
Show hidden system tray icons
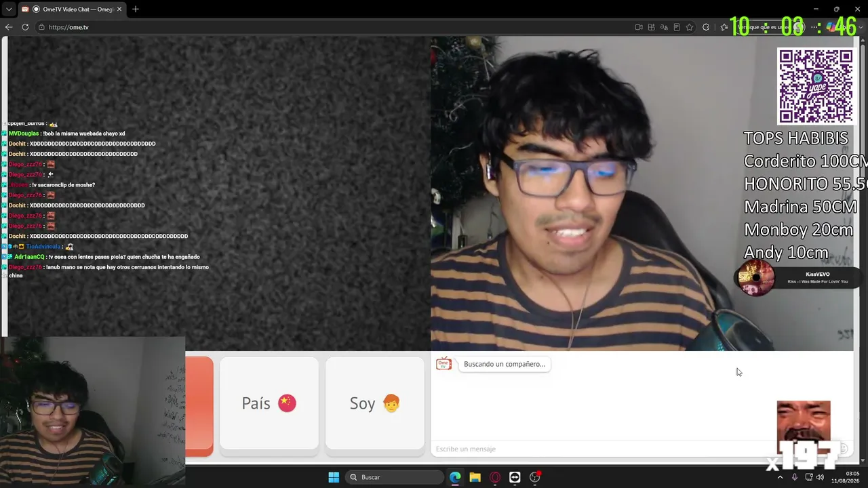[780, 477]
